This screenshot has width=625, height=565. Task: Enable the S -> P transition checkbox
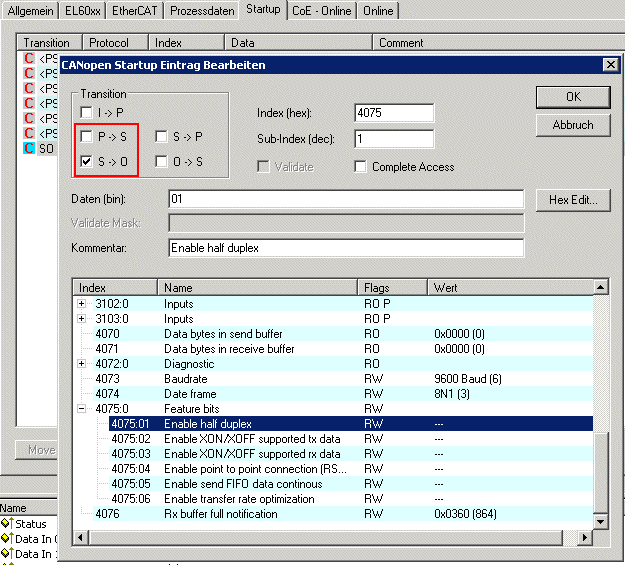(x=161, y=137)
